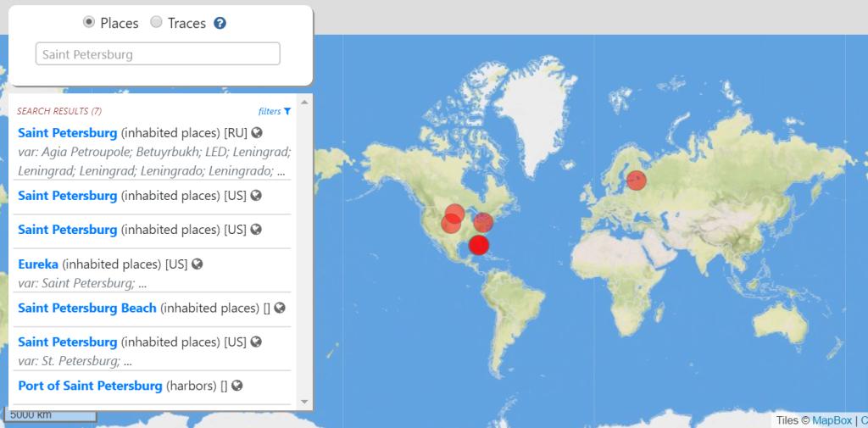
Task: Click the map marker located in Russia
Action: click(x=636, y=180)
